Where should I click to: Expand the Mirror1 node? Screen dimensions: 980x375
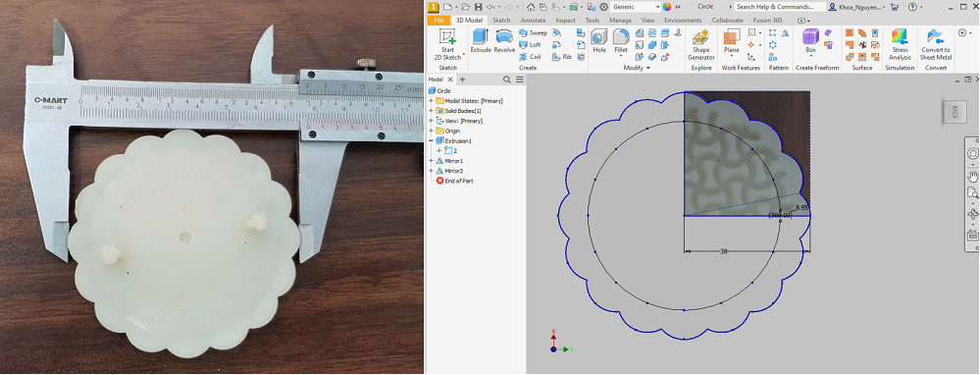[431, 161]
